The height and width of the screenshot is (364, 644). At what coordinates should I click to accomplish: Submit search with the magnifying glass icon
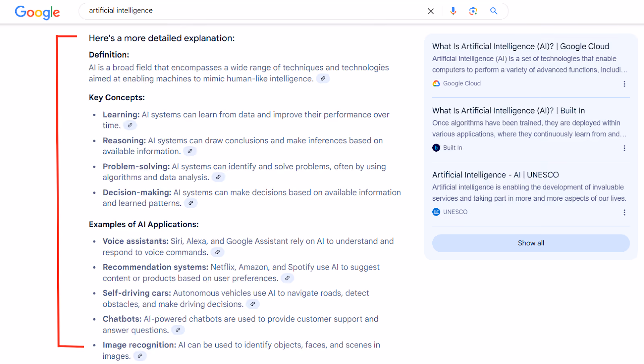point(494,11)
